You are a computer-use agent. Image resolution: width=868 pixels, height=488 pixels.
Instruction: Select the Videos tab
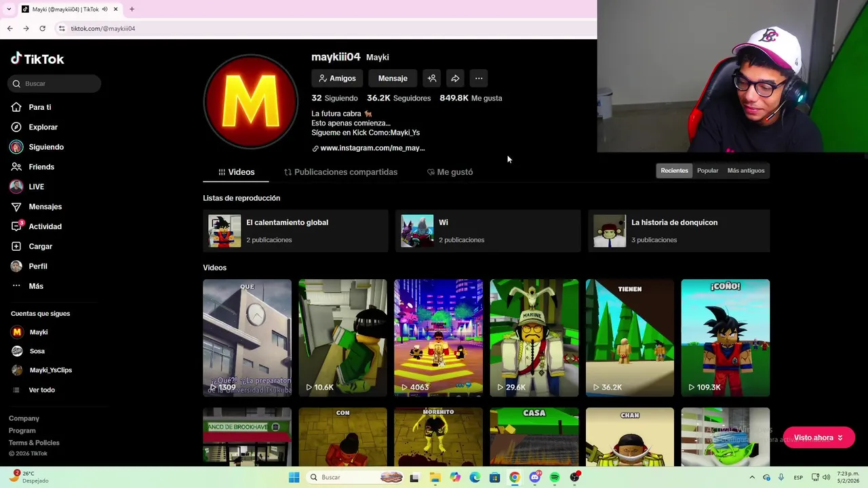pyautogui.click(x=236, y=172)
